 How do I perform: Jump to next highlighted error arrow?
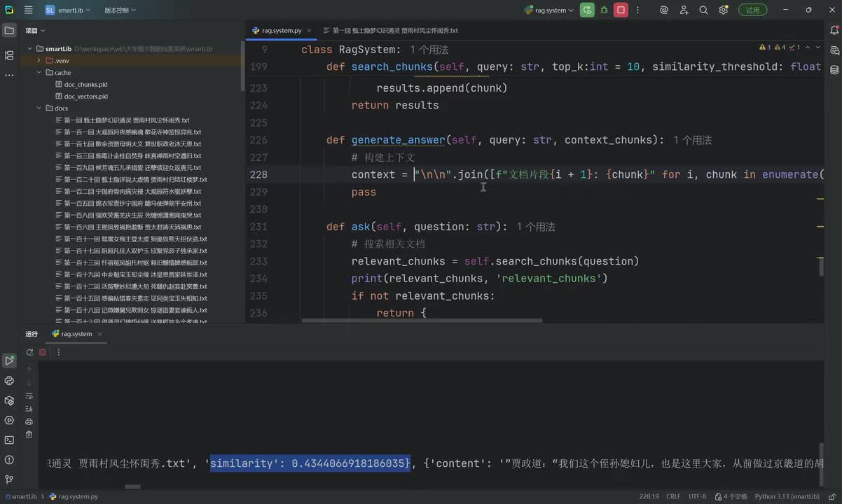click(x=817, y=48)
